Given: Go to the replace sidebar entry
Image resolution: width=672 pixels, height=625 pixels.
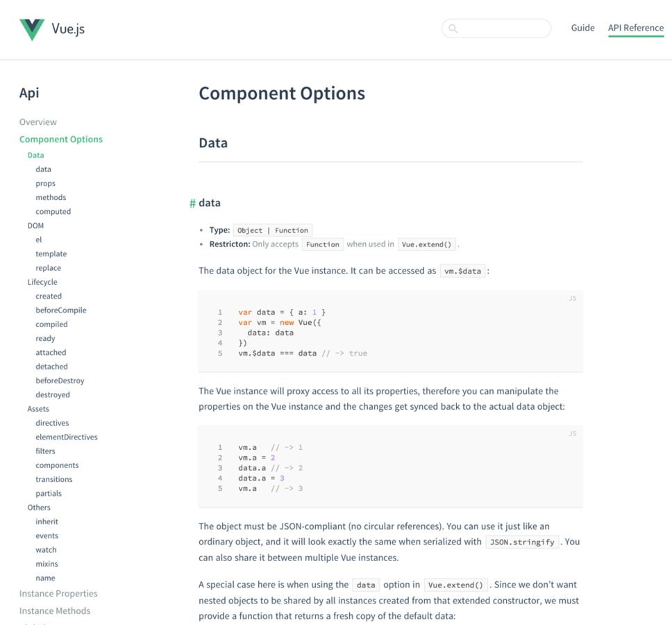Looking at the screenshot, I should (x=48, y=268).
